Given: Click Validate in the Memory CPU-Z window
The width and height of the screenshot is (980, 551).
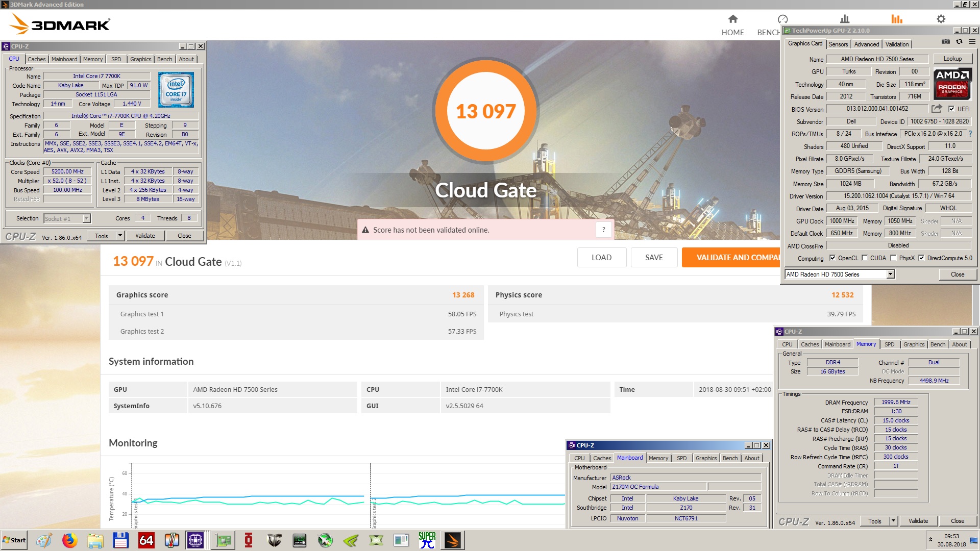Looking at the screenshot, I should pyautogui.click(x=918, y=521).
